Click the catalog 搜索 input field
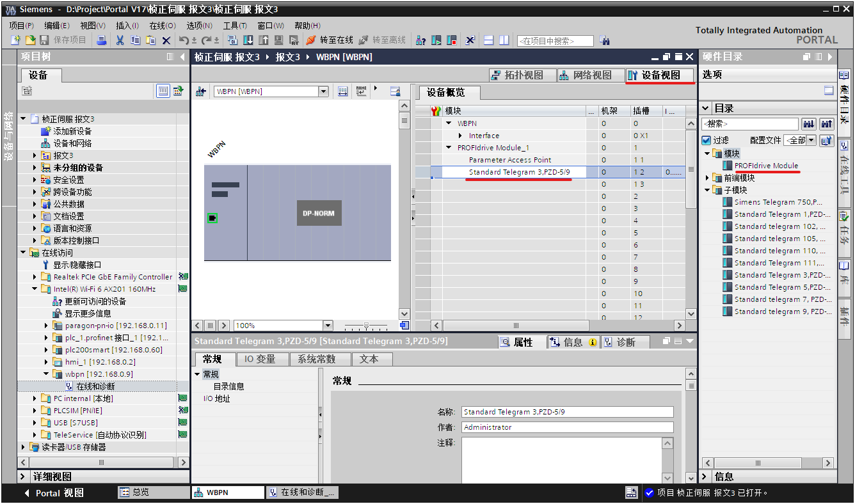The height and width of the screenshot is (504, 855). pos(750,123)
